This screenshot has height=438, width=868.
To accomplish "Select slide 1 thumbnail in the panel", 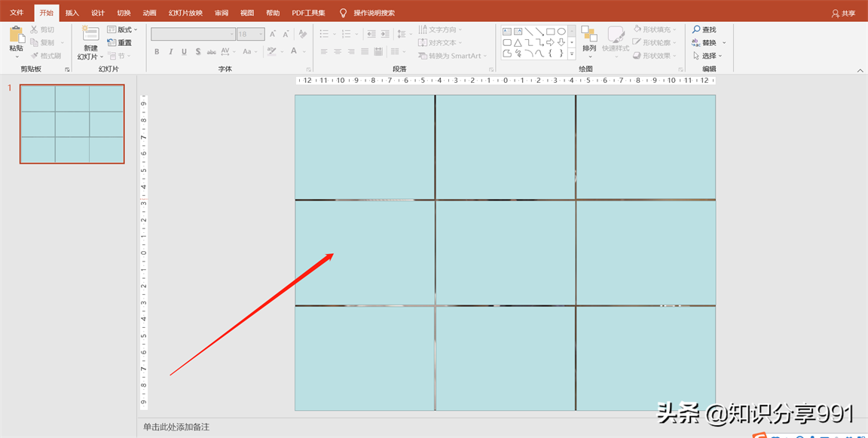I will pos(72,124).
